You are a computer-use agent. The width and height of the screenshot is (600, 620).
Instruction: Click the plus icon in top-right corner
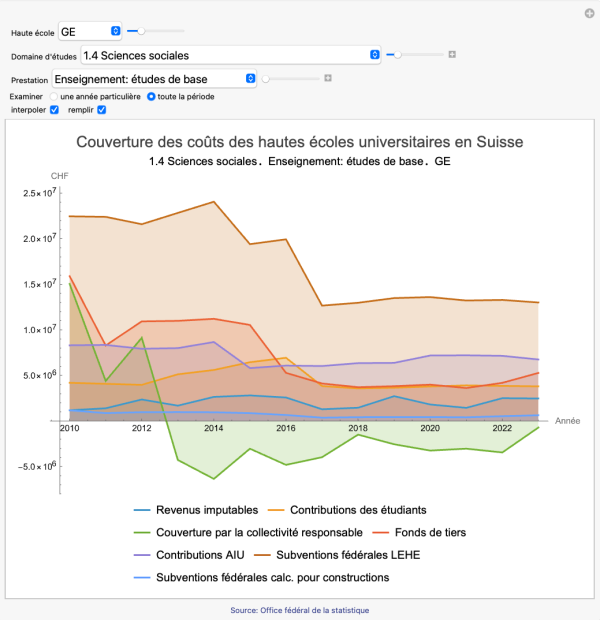click(x=590, y=13)
